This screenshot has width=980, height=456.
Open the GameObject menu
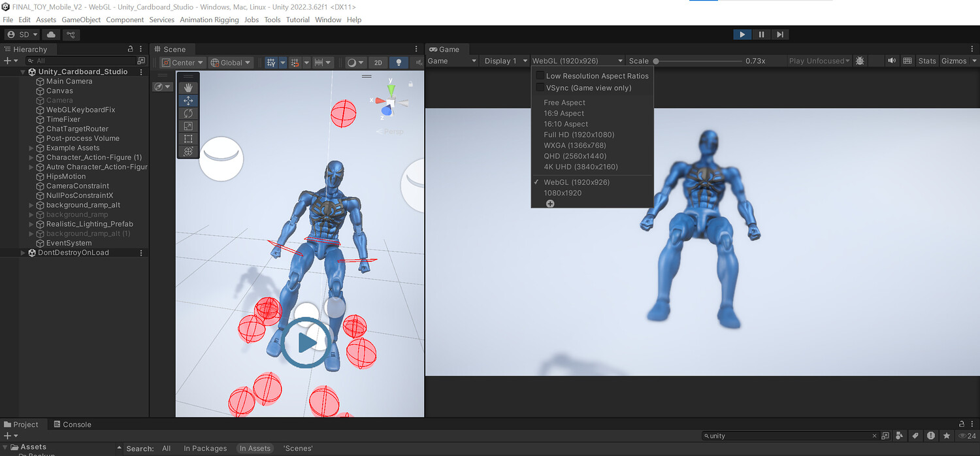coord(81,20)
